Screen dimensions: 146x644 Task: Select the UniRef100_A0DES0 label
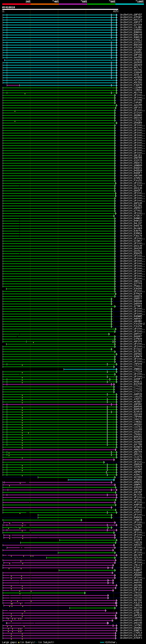click(x=131, y=610)
